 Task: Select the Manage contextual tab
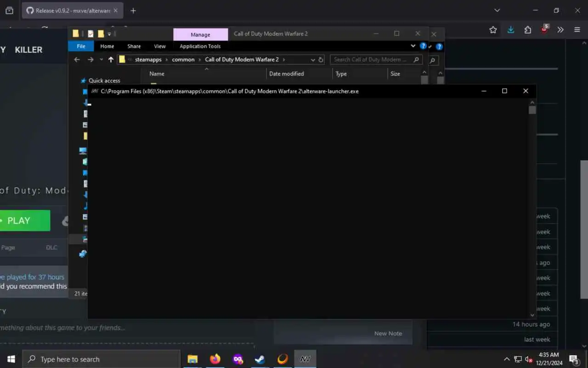coord(200,34)
